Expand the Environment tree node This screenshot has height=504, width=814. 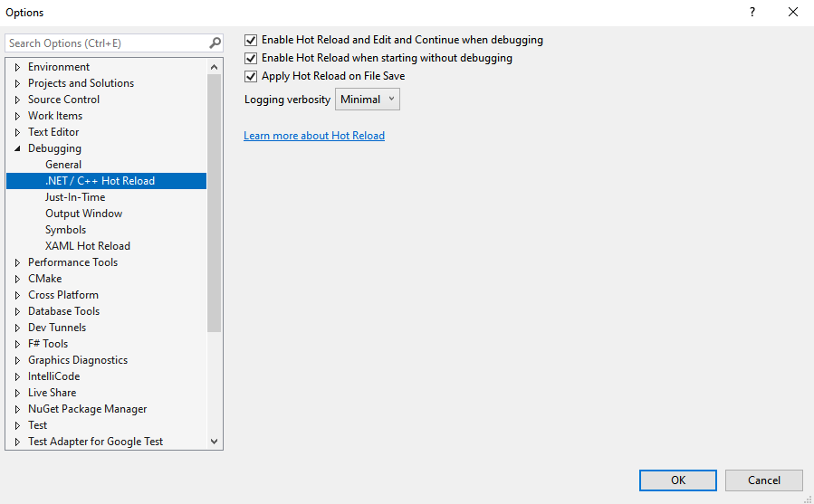pos(17,67)
